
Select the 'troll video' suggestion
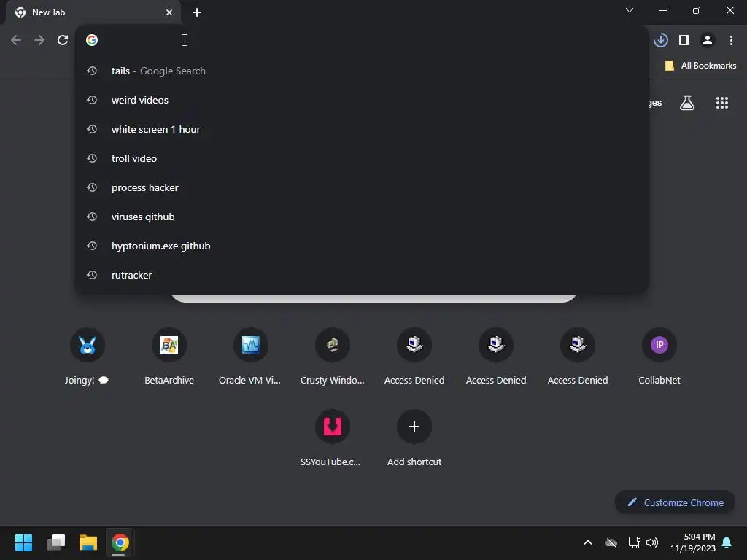(x=362, y=158)
